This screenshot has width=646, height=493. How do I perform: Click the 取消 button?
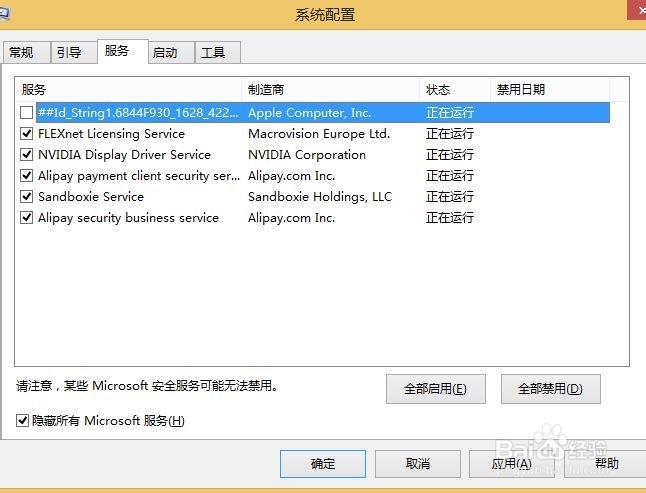[417, 464]
